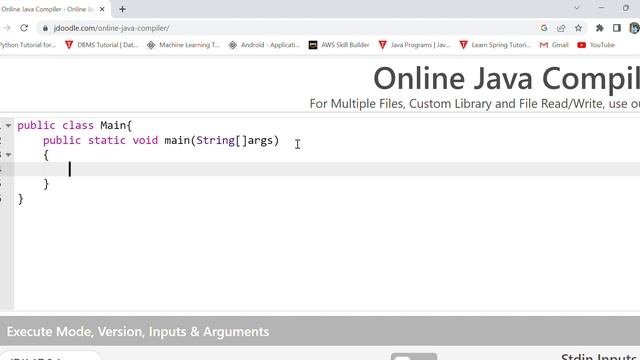The width and height of the screenshot is (640, 360).
Task: Collapse the main method body fold arrow
Action: (x=8, y=155)
